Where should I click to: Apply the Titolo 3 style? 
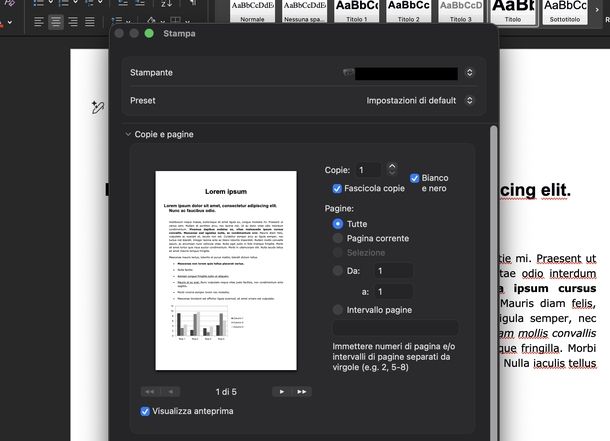tap(461, 12)
